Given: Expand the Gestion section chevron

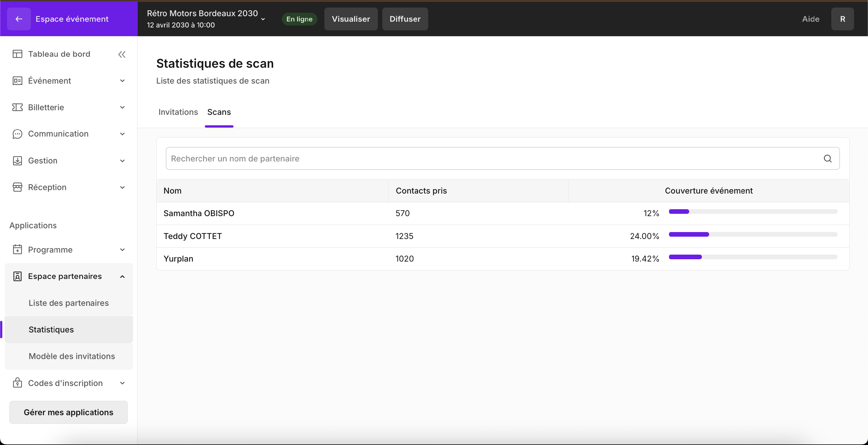Looking at the screenshot, I should [x=122, y=161].
